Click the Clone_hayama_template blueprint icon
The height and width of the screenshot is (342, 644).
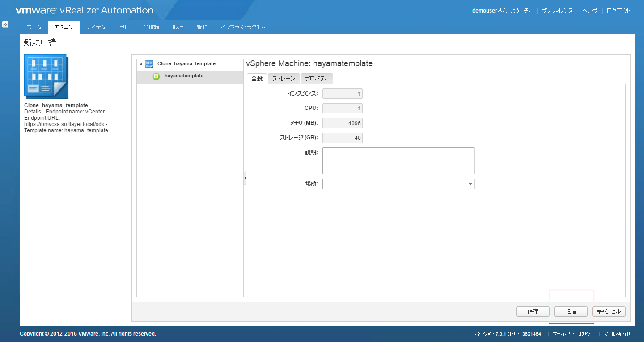point(149,64)
